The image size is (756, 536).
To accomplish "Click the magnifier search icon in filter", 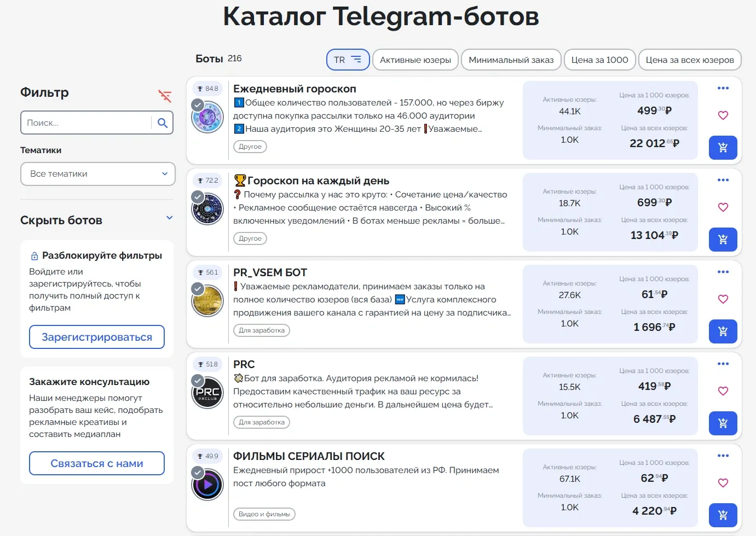I will (x=163, y=123).
